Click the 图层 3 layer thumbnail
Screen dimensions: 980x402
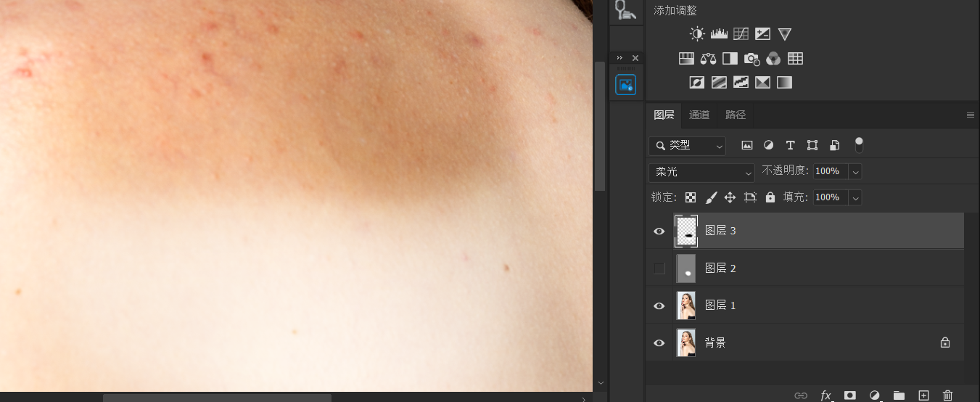[x=686, y=231]
